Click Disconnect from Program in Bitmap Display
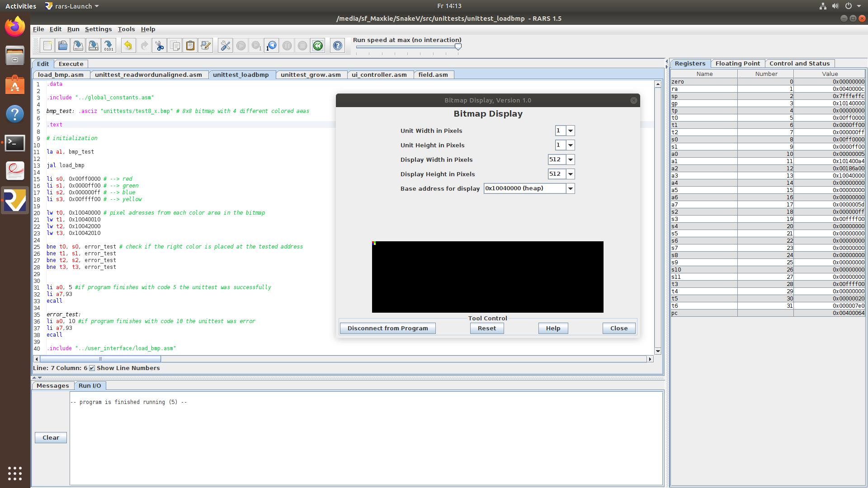Screen dimensions: 868x488 point(387,328)
